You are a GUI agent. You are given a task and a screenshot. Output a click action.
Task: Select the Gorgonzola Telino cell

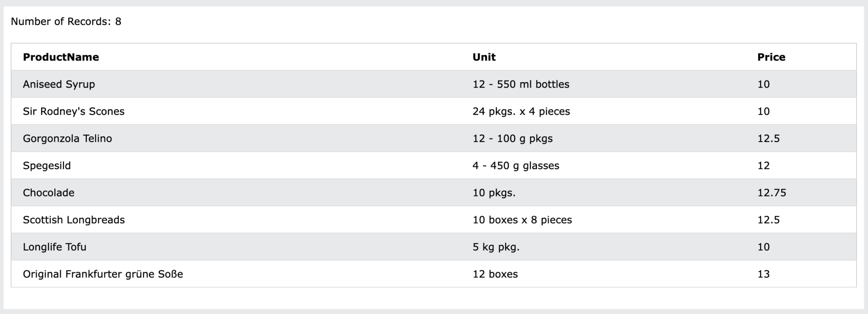(67, 138)
